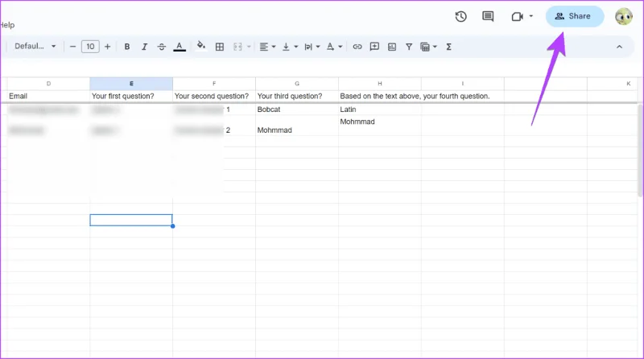Select 'Your first question?' cell

tap(131, 96)
